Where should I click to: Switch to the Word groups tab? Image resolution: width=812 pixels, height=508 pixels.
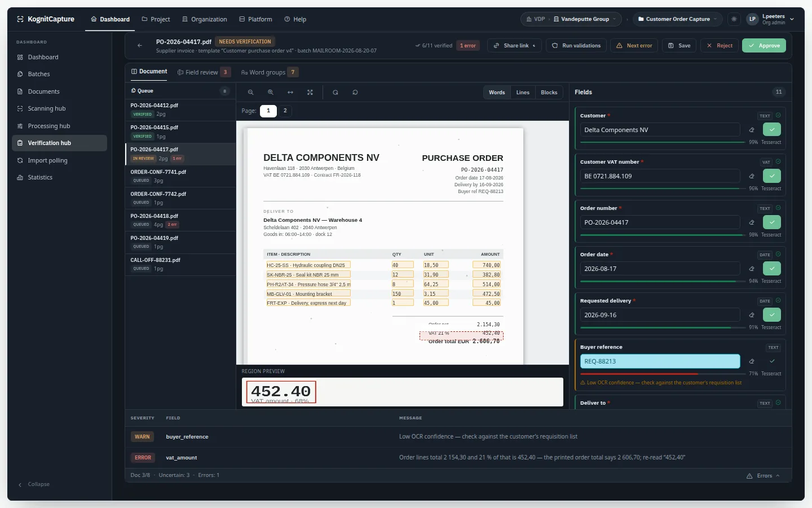click(270, 72)
